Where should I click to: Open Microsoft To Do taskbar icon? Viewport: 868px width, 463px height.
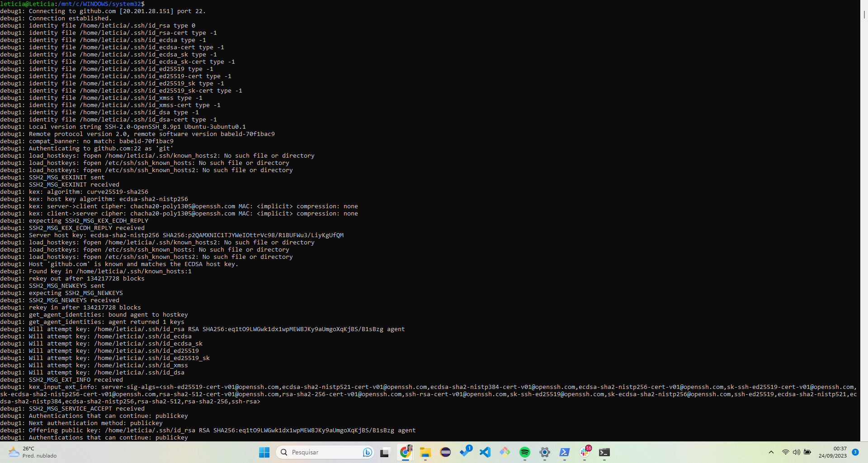pos(465,452)
